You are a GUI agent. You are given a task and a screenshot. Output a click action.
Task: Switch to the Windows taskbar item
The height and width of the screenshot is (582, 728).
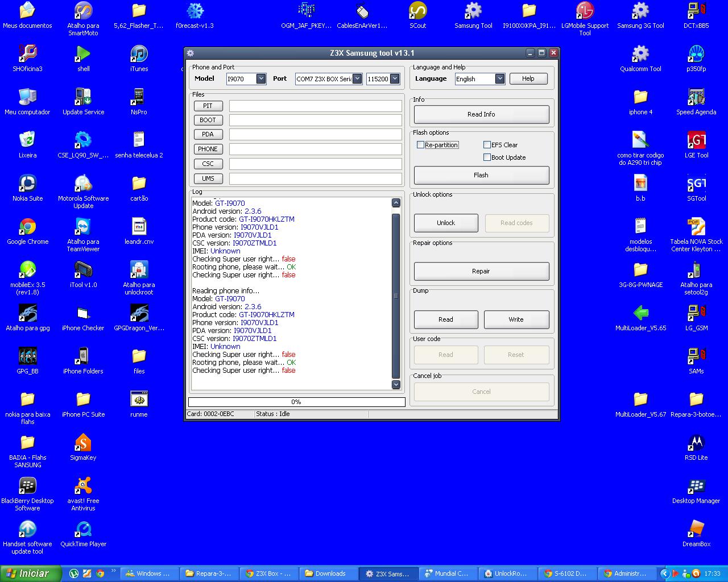148,573
